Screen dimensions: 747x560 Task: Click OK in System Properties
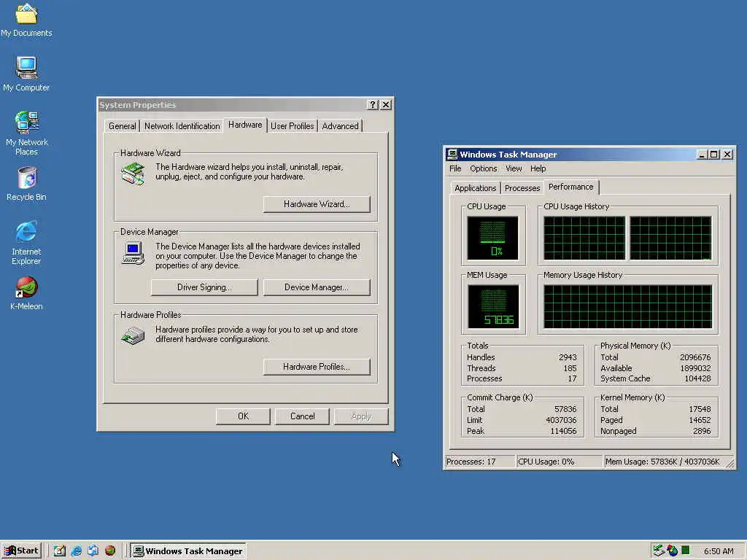(243, 416)
